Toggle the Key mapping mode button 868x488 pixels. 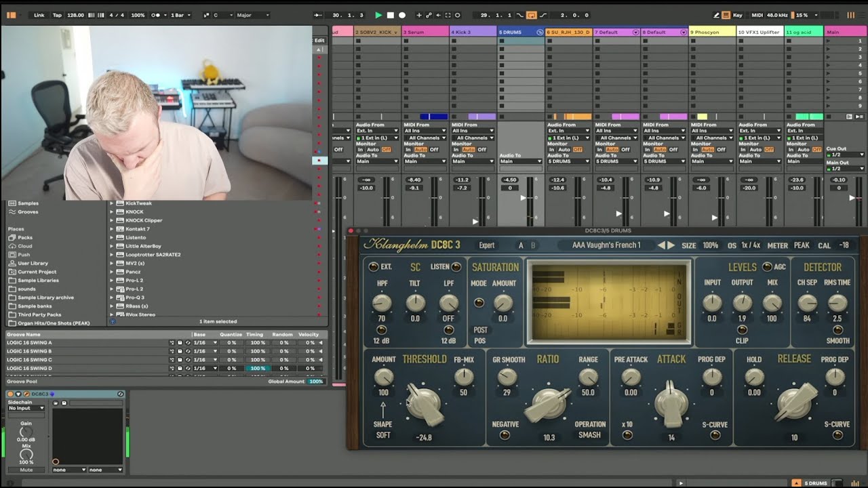point(737,15)
